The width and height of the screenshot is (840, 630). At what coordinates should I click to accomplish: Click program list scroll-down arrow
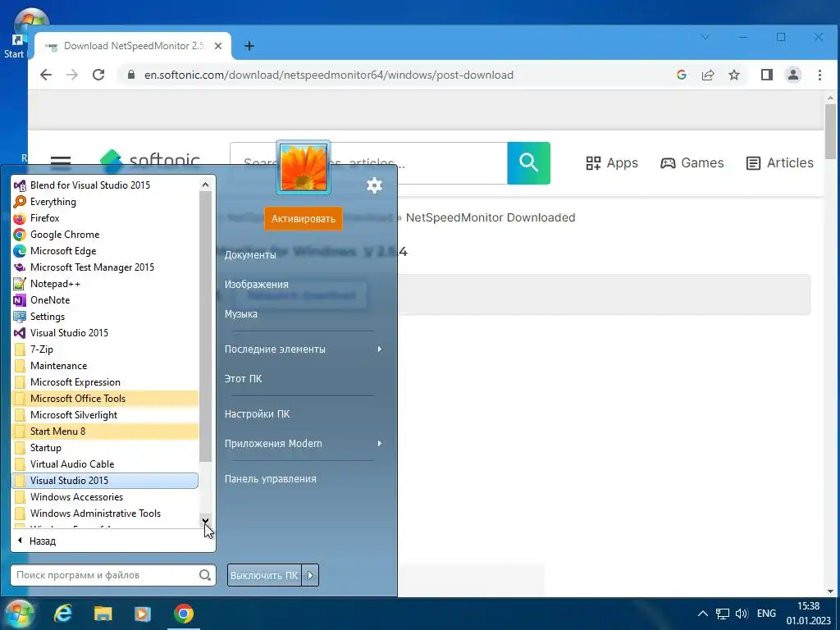click(205, 521)
